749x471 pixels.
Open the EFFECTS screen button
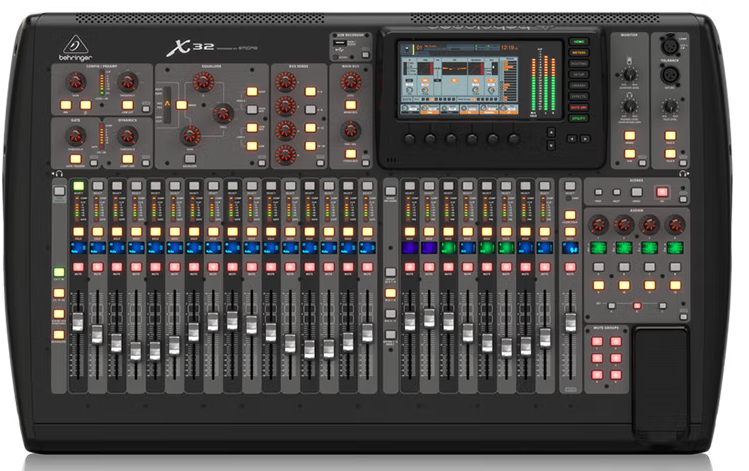point(578,96)
